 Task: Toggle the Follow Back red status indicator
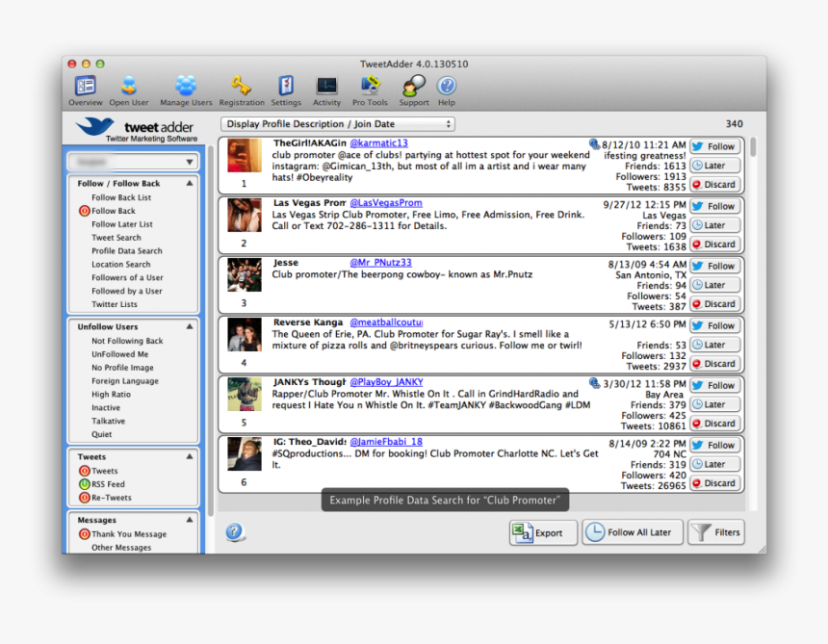[84, 211]
